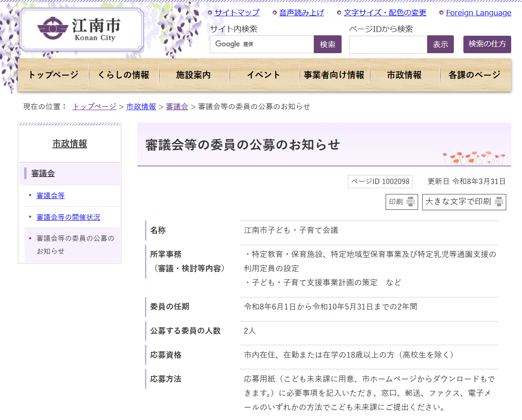522x420 pixels.
Task: Click the Konan City logo emblem
Action: coord(52,28)
